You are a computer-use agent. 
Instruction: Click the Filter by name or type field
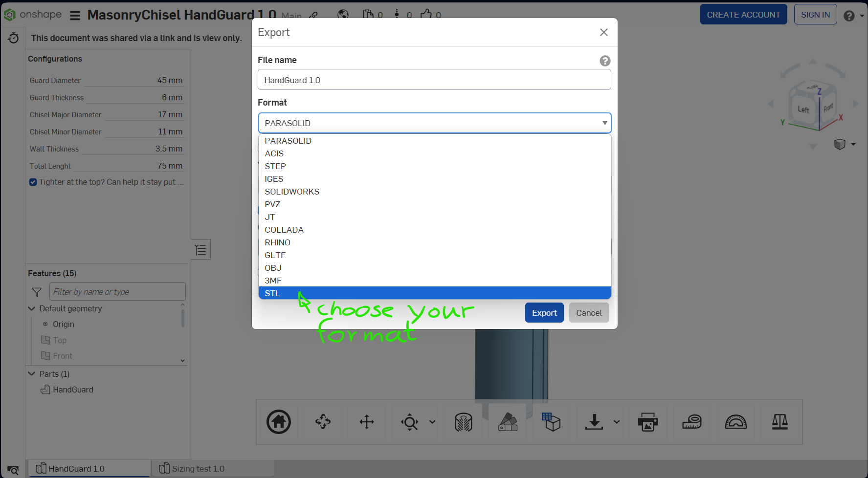point(117,292)
